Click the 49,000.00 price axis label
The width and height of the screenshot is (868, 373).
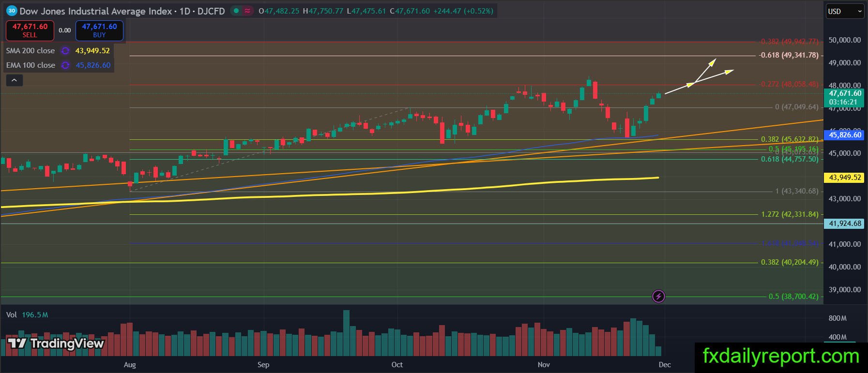point(845,63)
